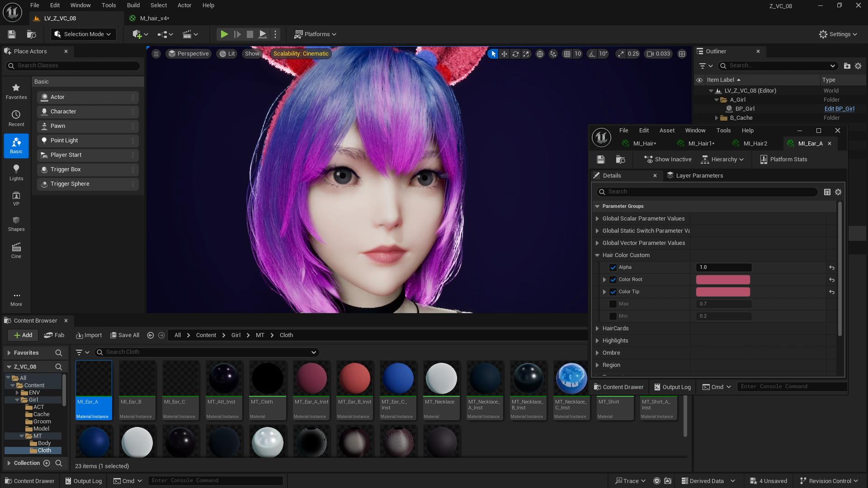
Task: Click the save icon in material editor
Action: (x=600, y=160)
